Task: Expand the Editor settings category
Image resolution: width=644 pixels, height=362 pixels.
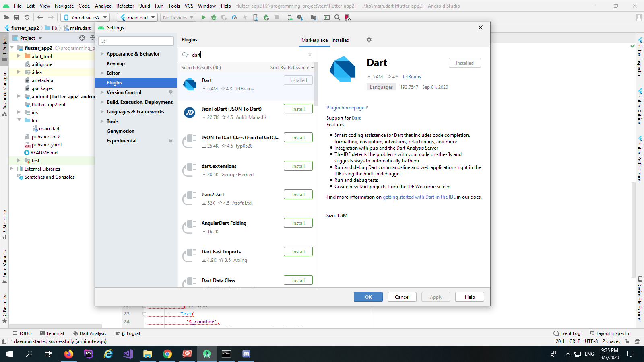Action: coord(102,73)
